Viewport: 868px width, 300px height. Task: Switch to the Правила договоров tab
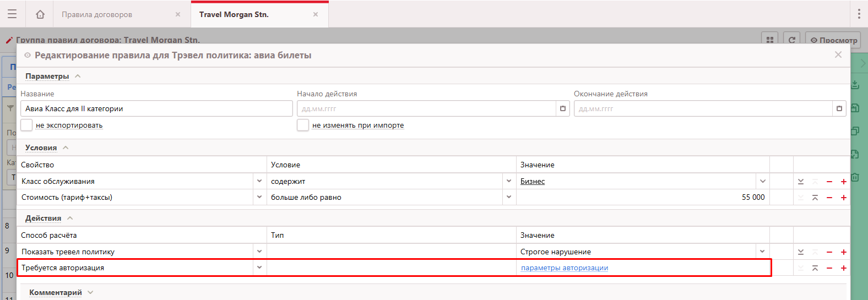tap(97, 14)
